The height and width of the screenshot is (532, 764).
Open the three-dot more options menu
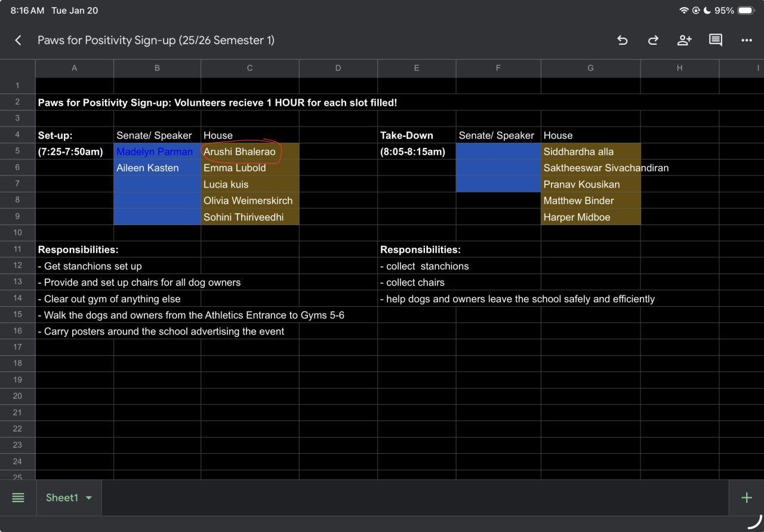click(746, 40)
